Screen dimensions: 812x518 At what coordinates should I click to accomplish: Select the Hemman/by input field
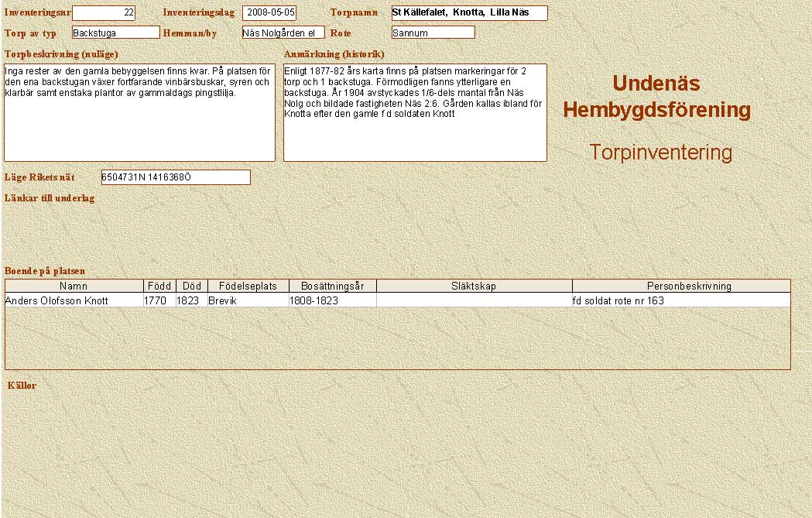click(x=283, y=33)
